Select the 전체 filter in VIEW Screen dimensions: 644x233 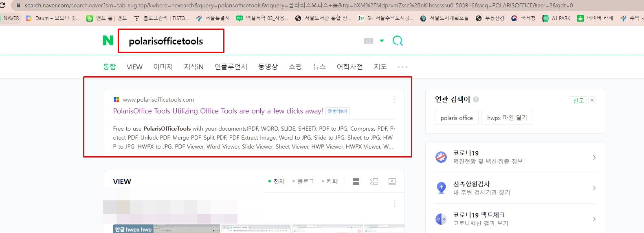[x=277, y=182]
